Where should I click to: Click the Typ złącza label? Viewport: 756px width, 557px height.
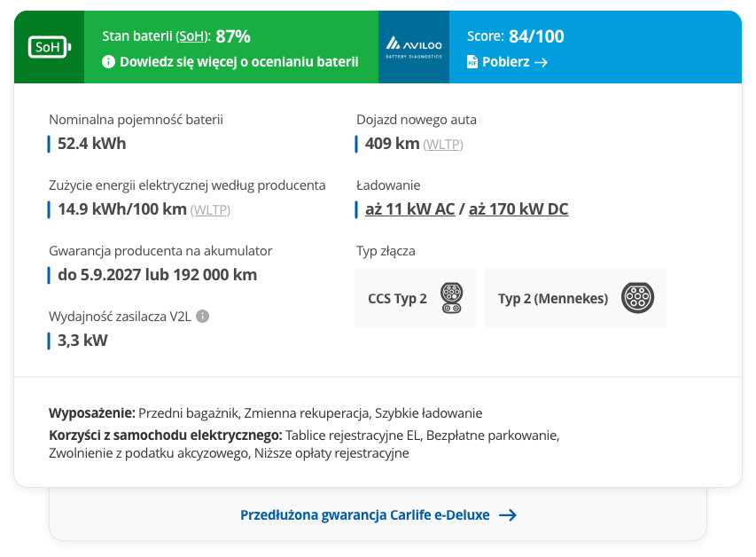386,251
